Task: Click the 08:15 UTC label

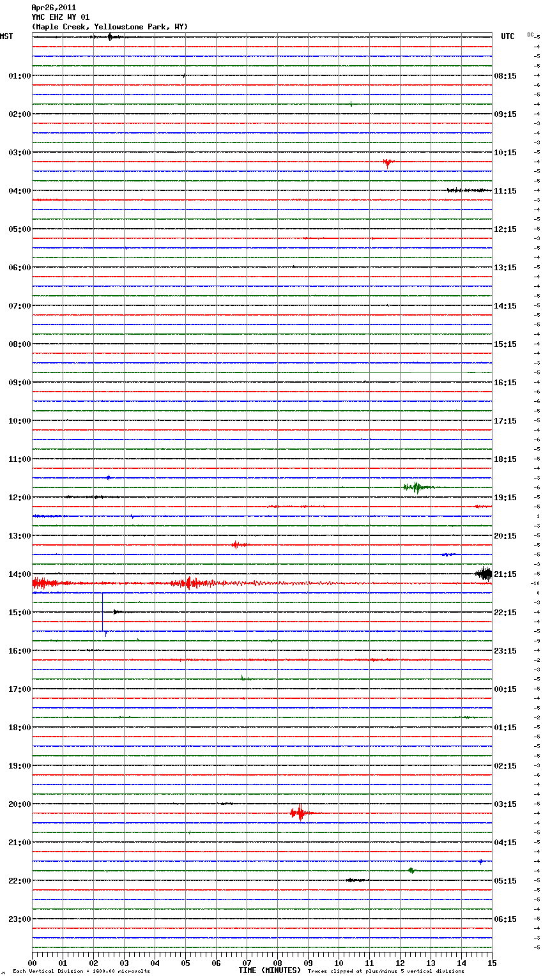Action: [x=505, y=76]
